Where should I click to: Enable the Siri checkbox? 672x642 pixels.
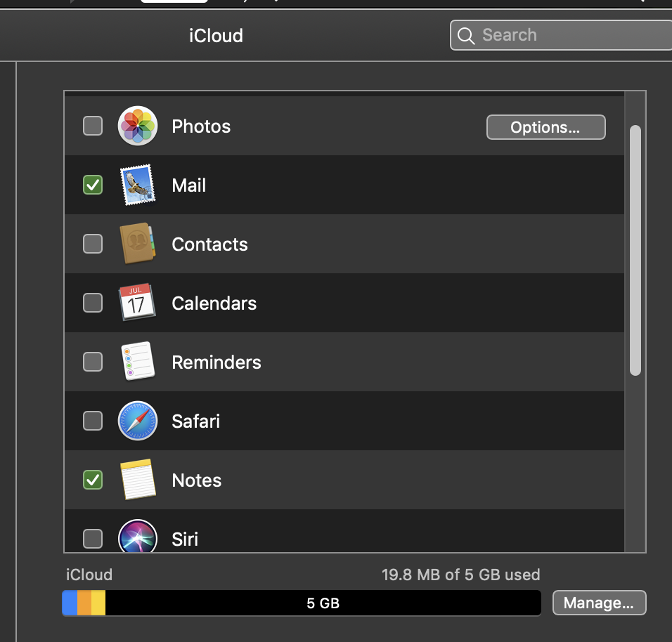coord(93,539)
